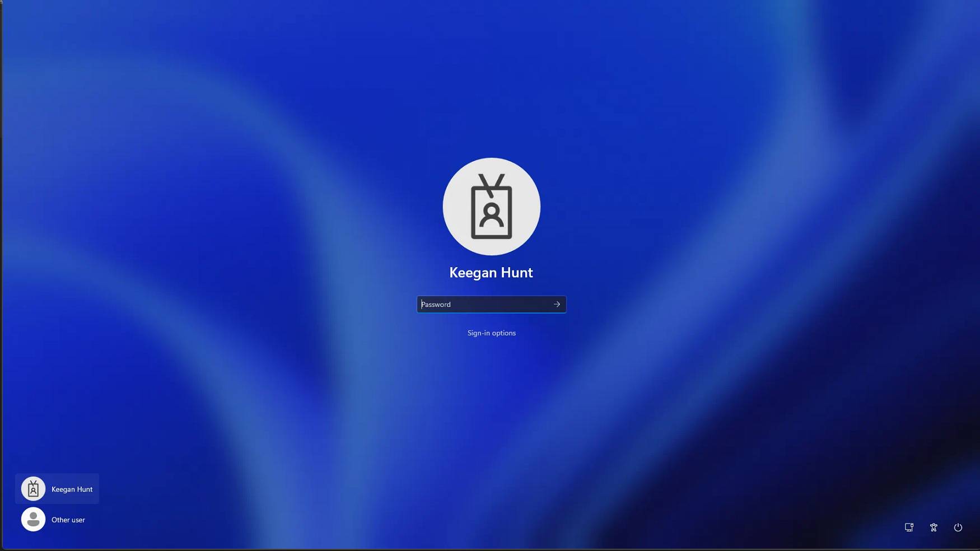Expand the Sign-in options
This screenshot has width=980, height=551.
491,333
